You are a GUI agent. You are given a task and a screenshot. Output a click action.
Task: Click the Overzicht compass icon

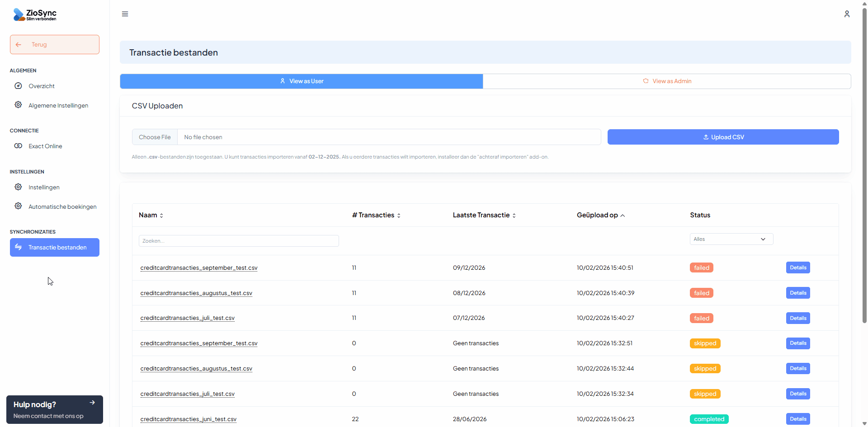tap(18, 86)
